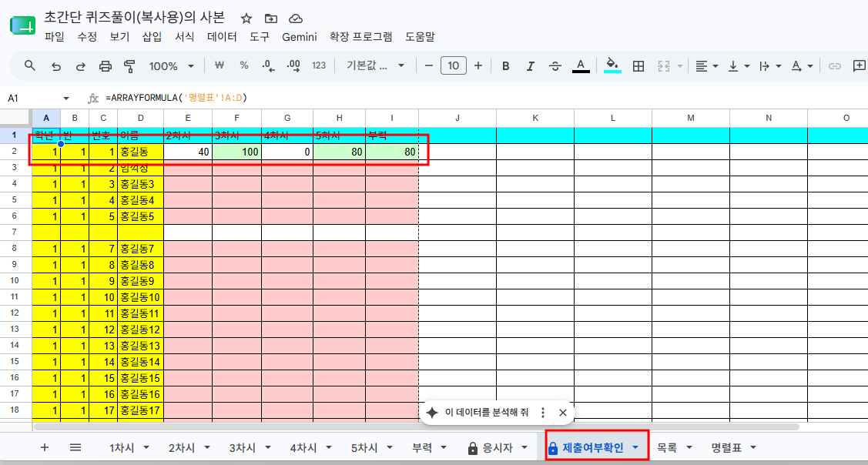Select cell containing 홍길동10
The image size is (868, 465).
(141, 296)
